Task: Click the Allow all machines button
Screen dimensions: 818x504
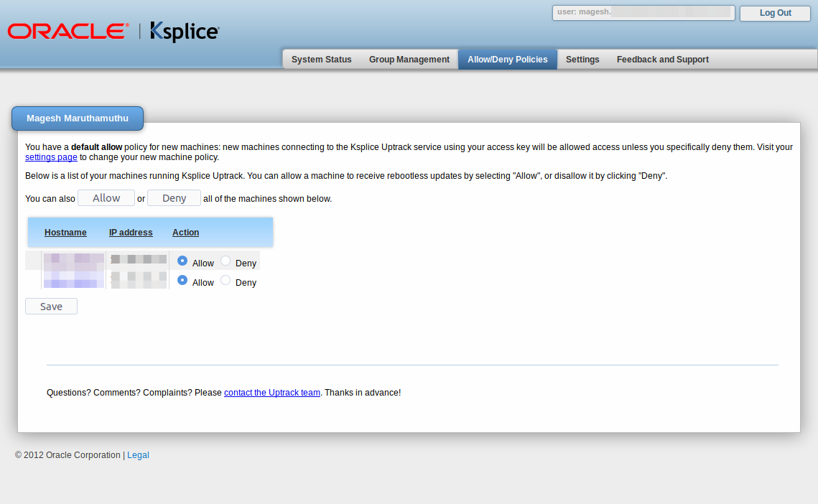Action: click(106, 198)
